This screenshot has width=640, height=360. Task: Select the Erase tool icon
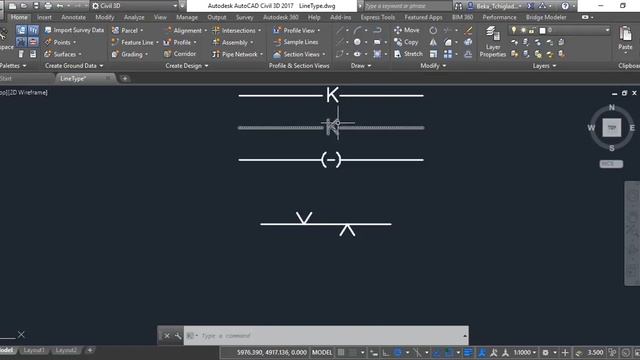[468, 30]
